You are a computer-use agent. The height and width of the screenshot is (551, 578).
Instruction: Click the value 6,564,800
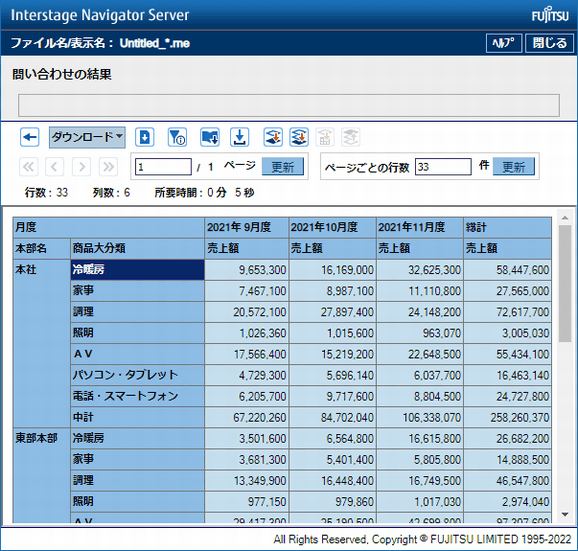click(x=332, y=438)
